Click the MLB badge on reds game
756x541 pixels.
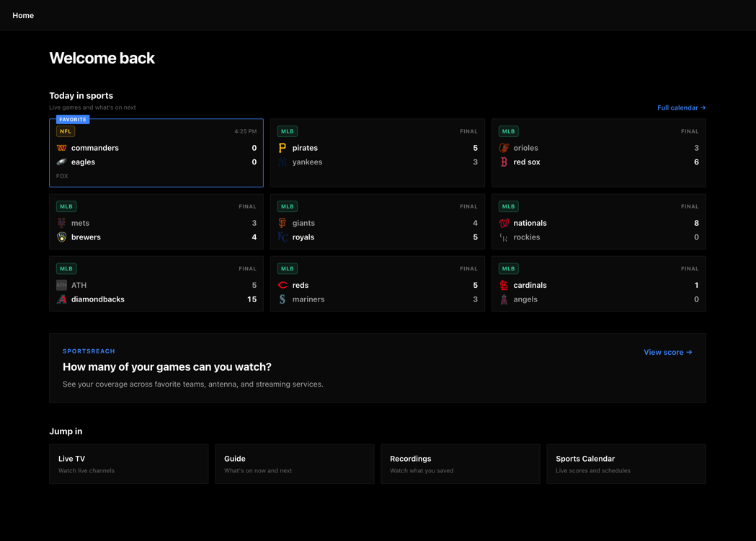coord(288,269)
